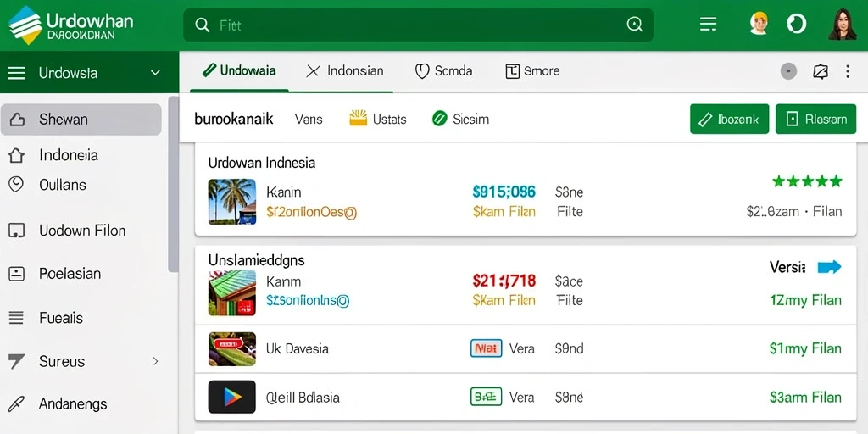Switch to the Indonsian tab
868x434 pixels.
click(x=344, y=71)
